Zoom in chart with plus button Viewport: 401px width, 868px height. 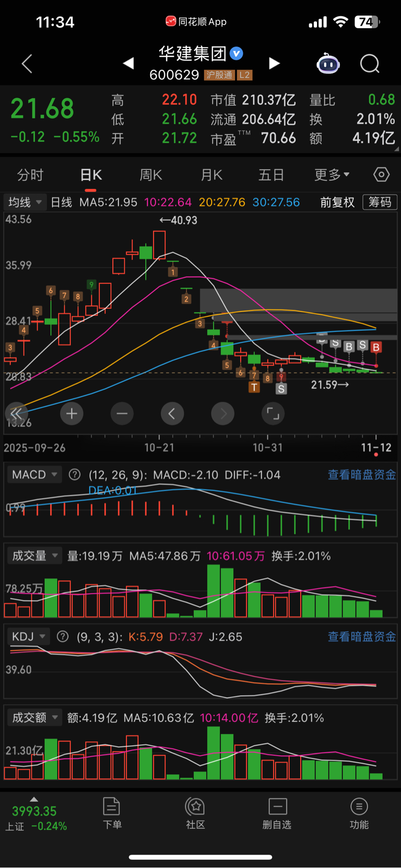(72, 414)
